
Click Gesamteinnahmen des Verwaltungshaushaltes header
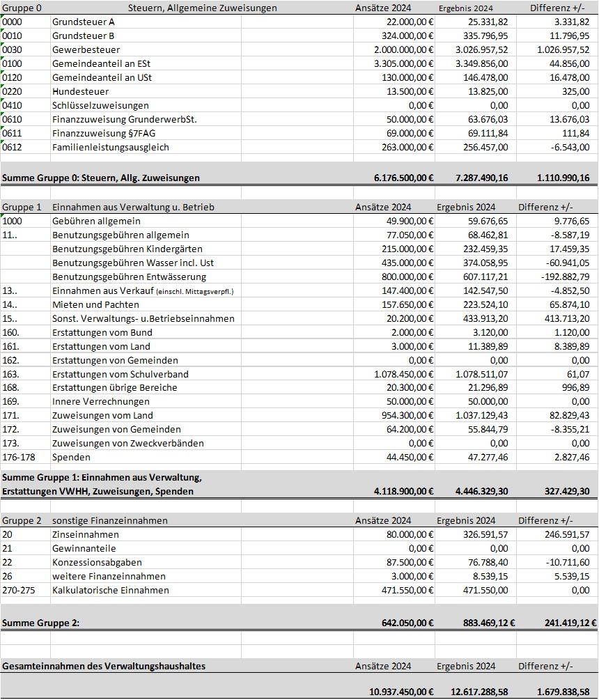coord(104,666)
